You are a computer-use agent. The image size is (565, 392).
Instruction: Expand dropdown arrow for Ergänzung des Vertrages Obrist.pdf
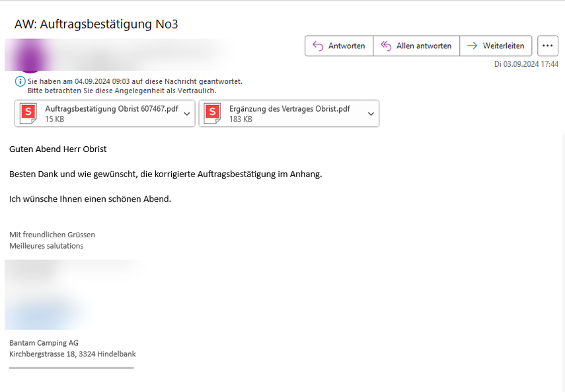click(371, 114)
